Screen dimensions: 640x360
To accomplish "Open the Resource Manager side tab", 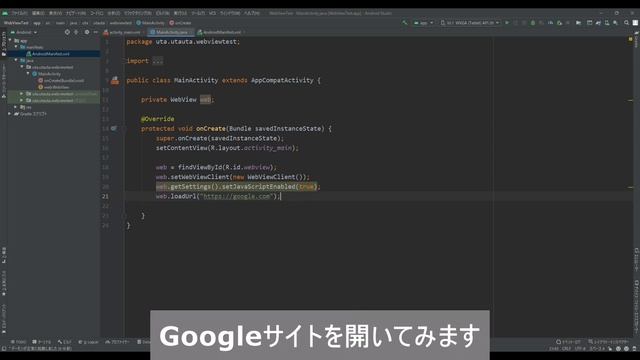I will 4,81.
